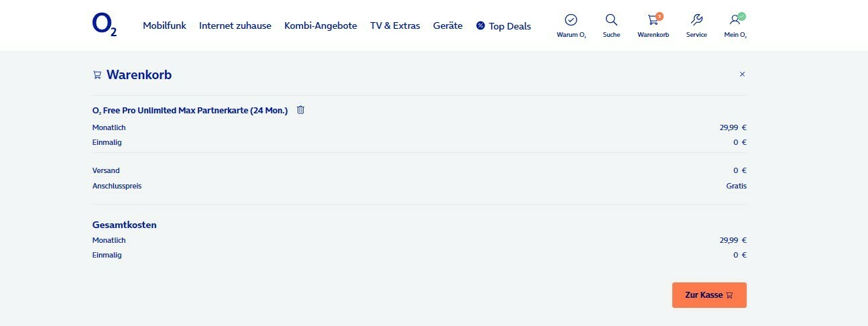Open the Kombi-Angebote menu
The image size is (868, 326).
click(x=320, y=25)
